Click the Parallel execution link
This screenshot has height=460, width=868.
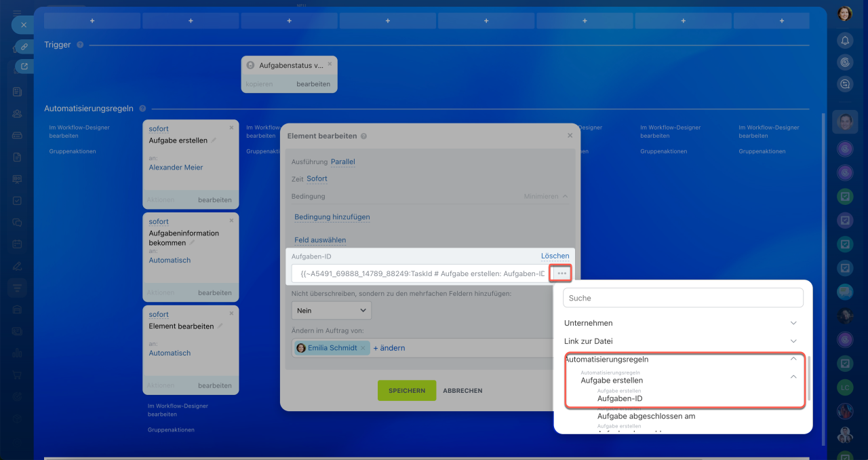click(x=342, y=162)
